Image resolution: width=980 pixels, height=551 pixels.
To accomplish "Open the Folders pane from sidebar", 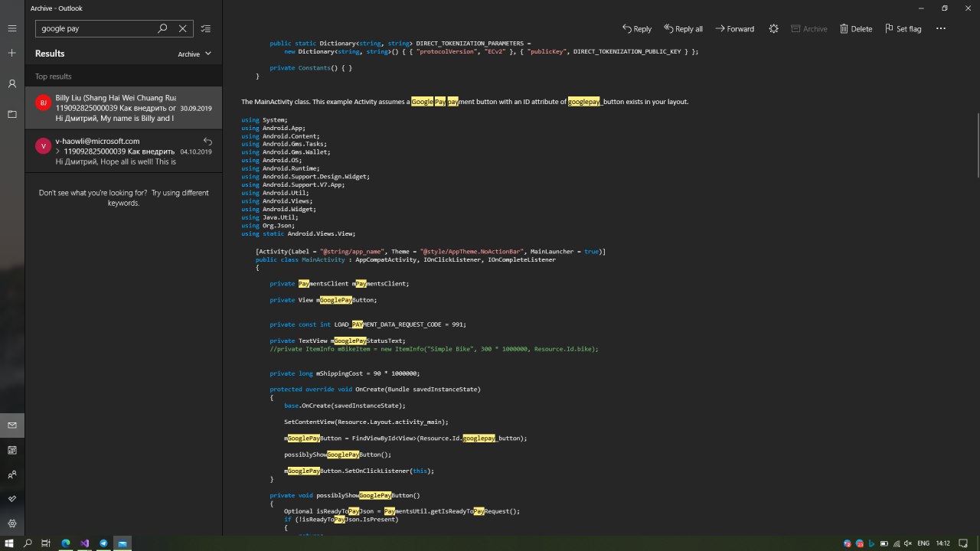I will coord(12,114).
